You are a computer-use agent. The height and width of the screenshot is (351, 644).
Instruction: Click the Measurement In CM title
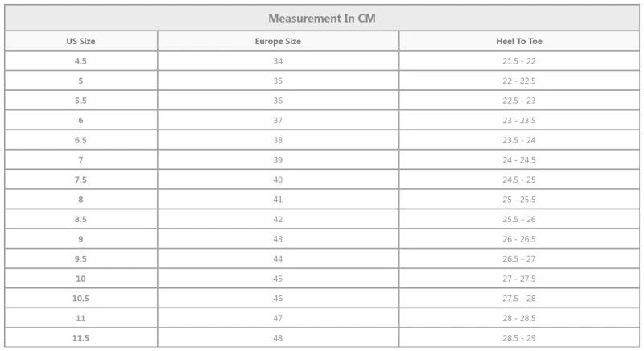pyautogui.click(x=321, y=19)
